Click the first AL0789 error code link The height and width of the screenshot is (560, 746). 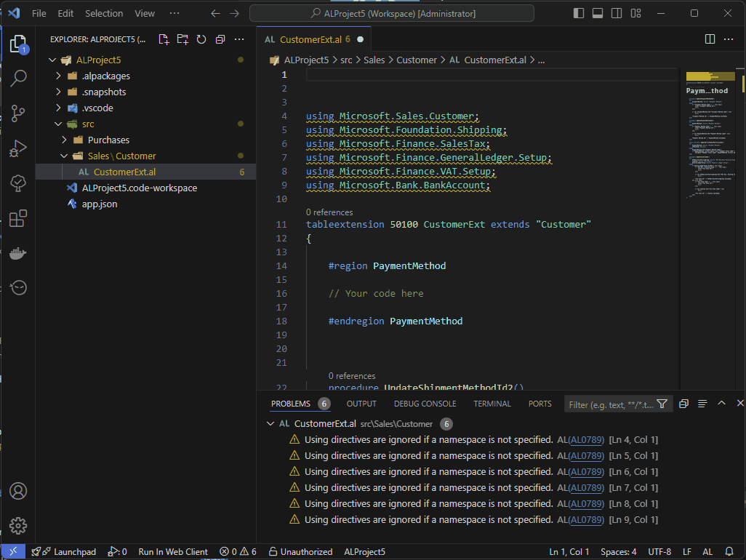point(586,439)
